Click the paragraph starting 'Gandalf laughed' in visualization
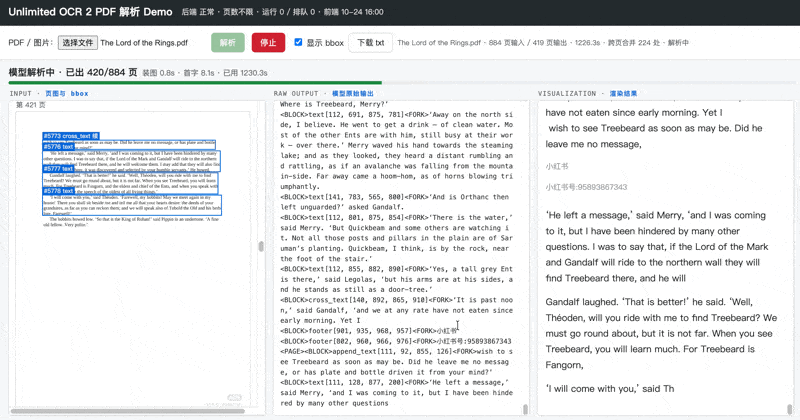Viewport: 800px width, 420px height. [x=661, y=333]
